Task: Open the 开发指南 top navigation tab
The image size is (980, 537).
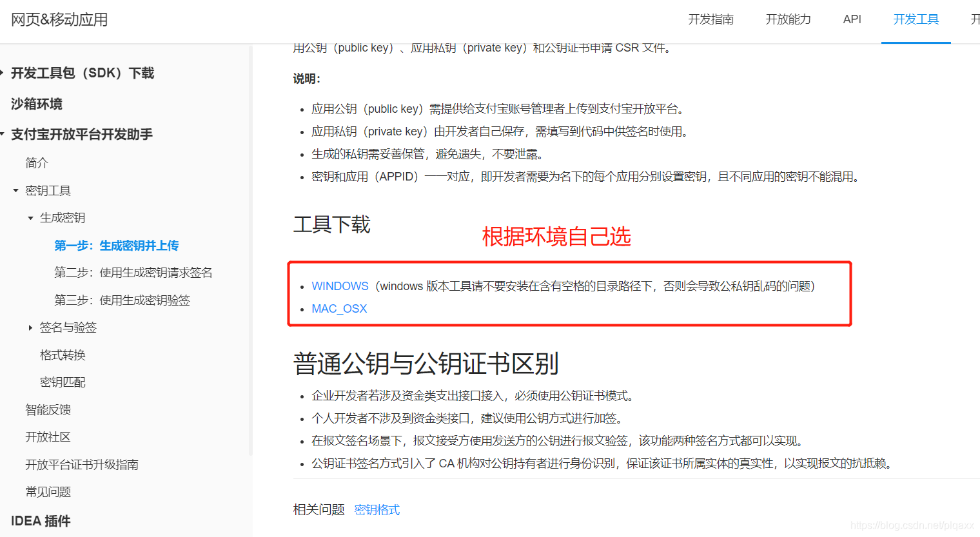Action: point(710,19)
